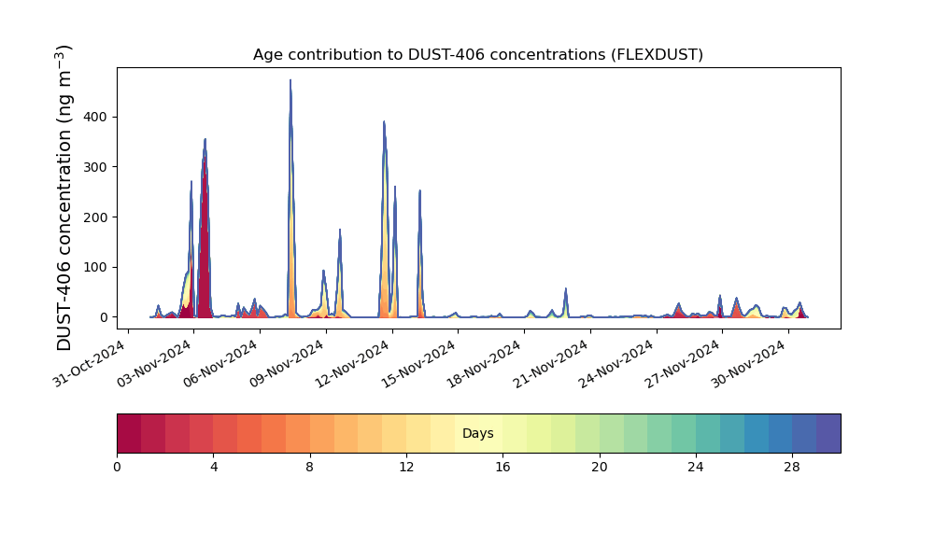Viewport: 934px width, 560px height.
Task: Select the x-axis date label 06-Nov-2024
Action: point(221,363)
